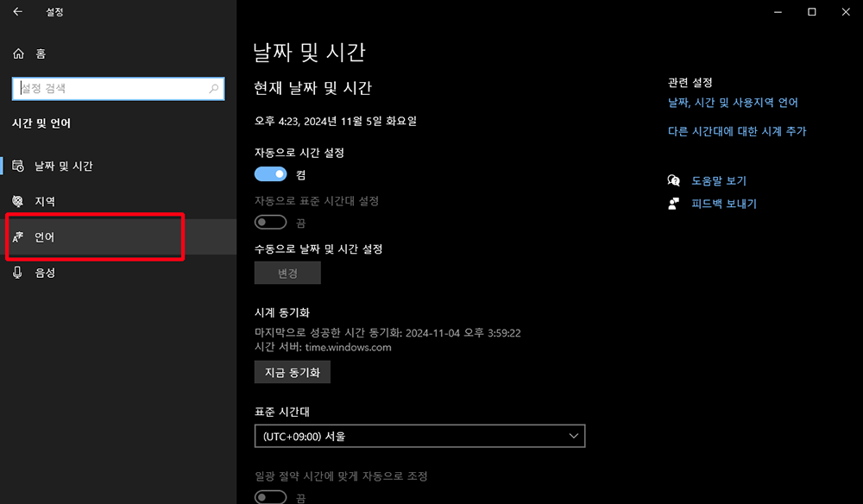Select 지역 in sidebar

click(118, 201)
